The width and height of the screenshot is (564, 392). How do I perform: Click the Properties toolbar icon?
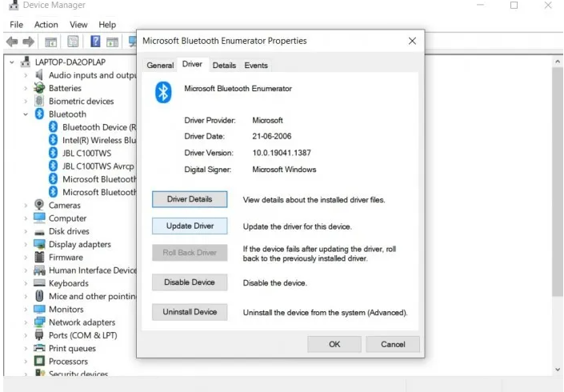73,42
